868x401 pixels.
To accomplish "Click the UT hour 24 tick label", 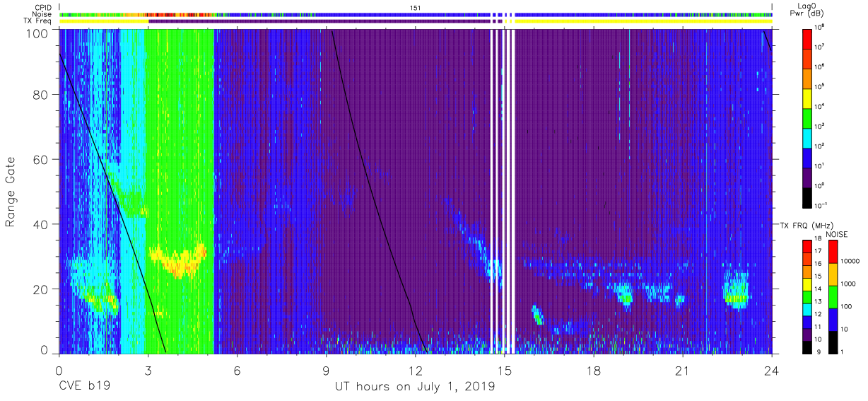I will click(x=772, y=370).
